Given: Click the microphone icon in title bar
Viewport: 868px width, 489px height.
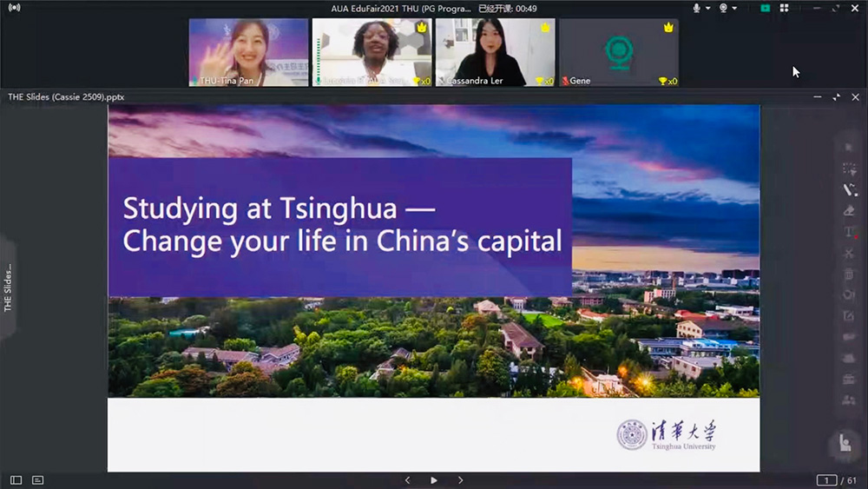Looking at the screenshot, I should pyautogui.click(x=696, y=8).
